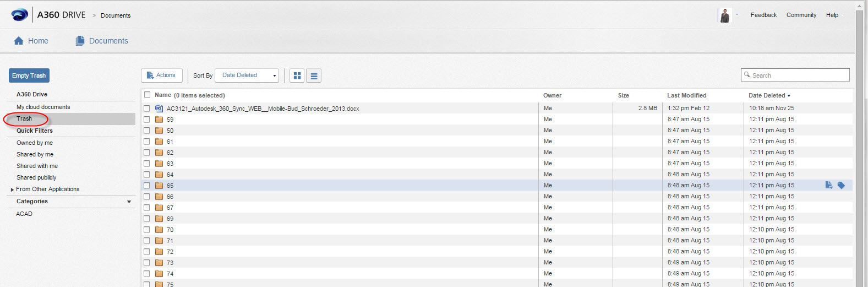Check the select-all checkbox beside Name
868x287 pixels.
tap(147, 95)
